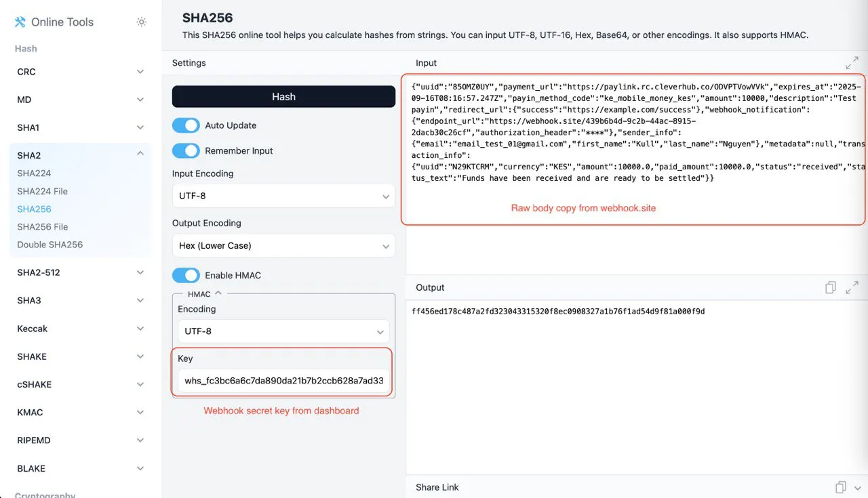
Task: Disable the Enable HMAC switch
Action: pyautogui.click(x=186, y=275)
